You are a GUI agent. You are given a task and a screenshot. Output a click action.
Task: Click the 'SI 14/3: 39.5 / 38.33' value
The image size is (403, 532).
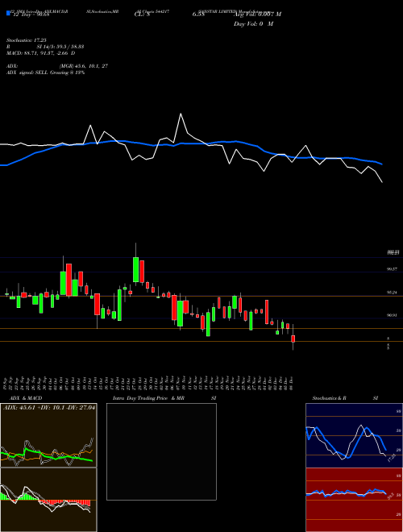pos(60,47)
